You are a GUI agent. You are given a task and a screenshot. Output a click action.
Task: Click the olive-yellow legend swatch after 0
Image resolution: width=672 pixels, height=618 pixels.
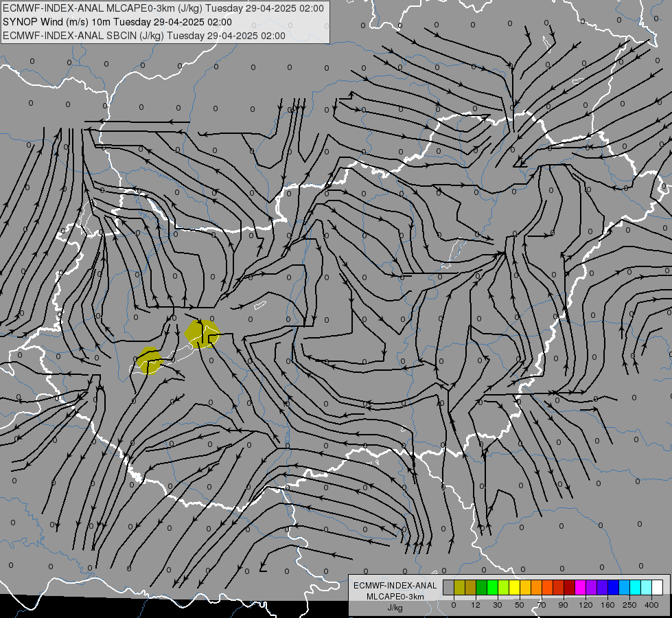[x=459, y=588]
